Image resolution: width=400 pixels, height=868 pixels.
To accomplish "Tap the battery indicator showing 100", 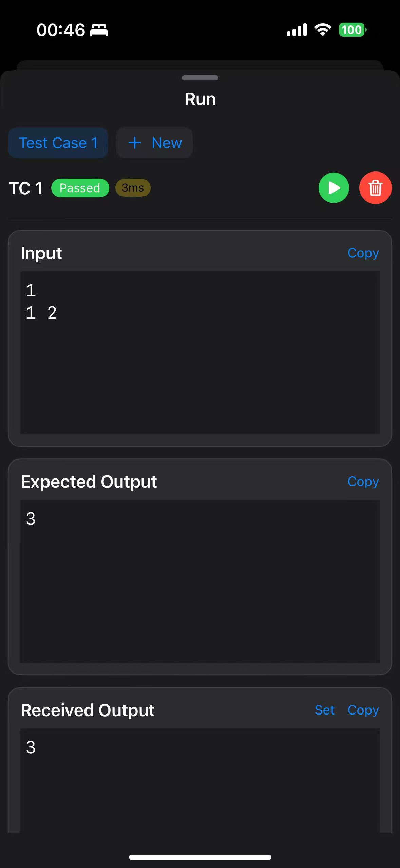I will click(352, 30).
